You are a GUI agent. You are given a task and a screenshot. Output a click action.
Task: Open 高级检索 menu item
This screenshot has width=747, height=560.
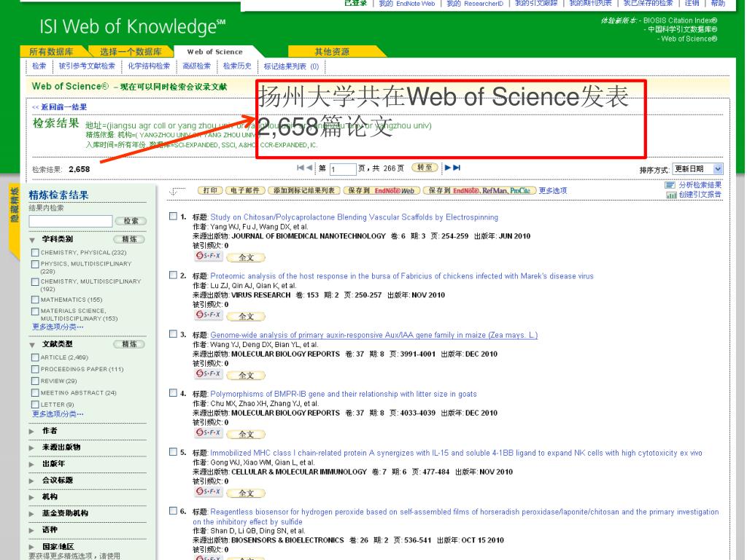coord(197,66)
